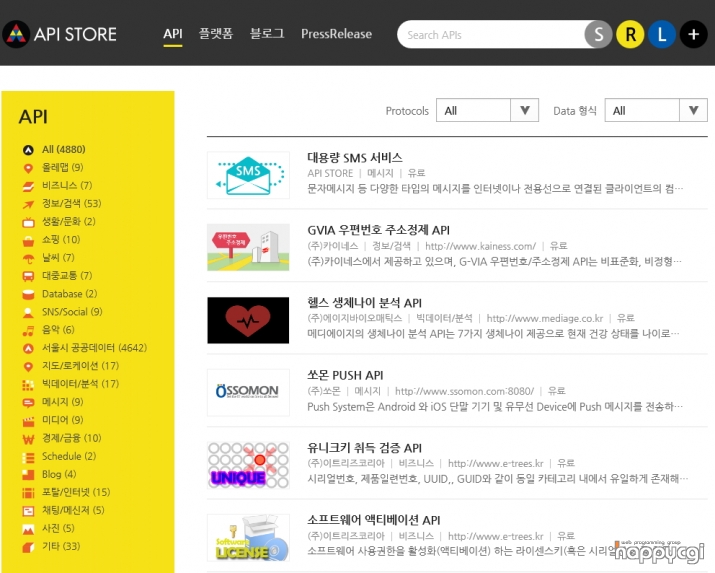Viewport: 715px width, 573px height.
Task: Click the 음악 music note icon
Action: [x=28, y=330]
